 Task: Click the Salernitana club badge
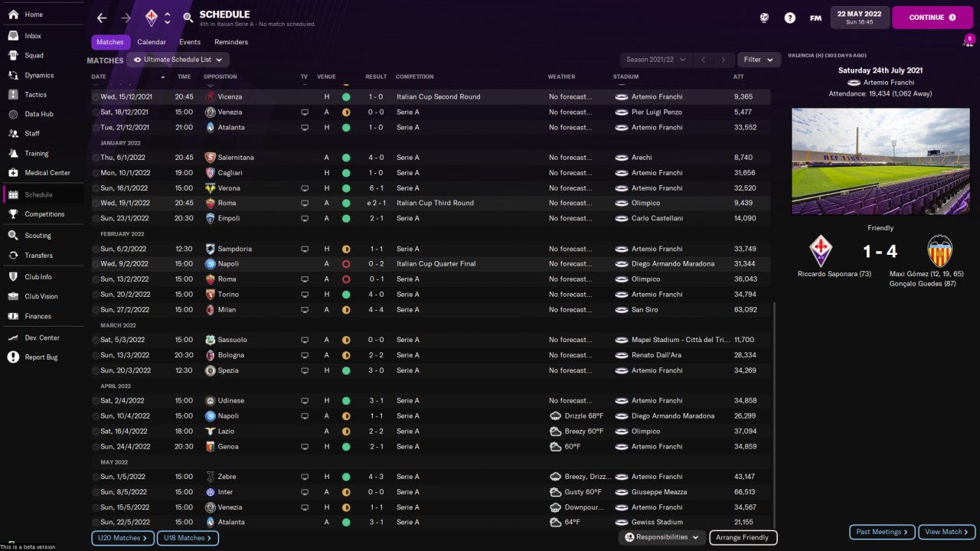tap(210, 158)
